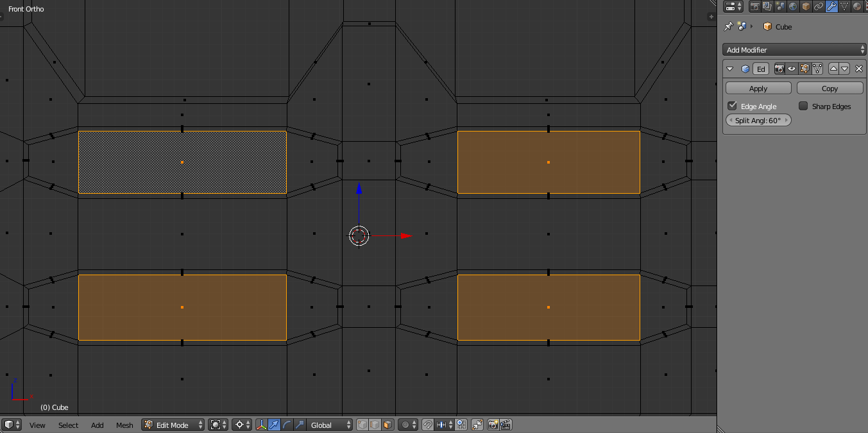The image size is (868, 433).
Task: Open the Mesh menu
Action: click(x=124, y=425)
